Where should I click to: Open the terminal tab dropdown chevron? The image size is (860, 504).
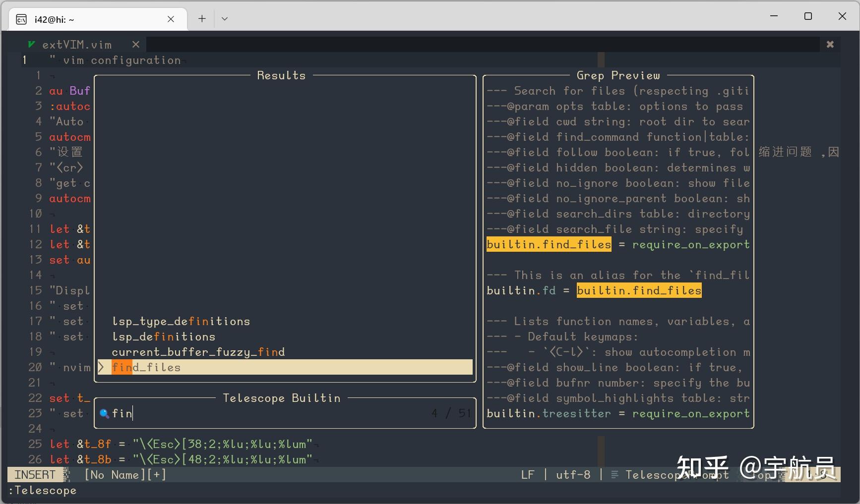click(x=225, y=18)
